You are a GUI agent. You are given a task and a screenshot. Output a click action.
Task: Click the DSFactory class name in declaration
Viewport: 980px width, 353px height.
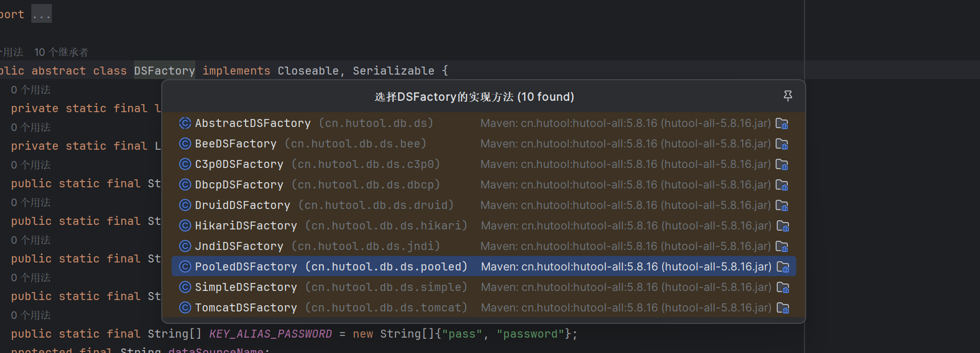tap(165, 71)
